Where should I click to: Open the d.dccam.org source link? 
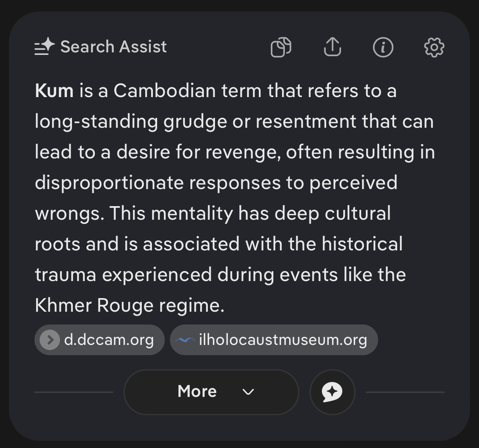(100, 340)
